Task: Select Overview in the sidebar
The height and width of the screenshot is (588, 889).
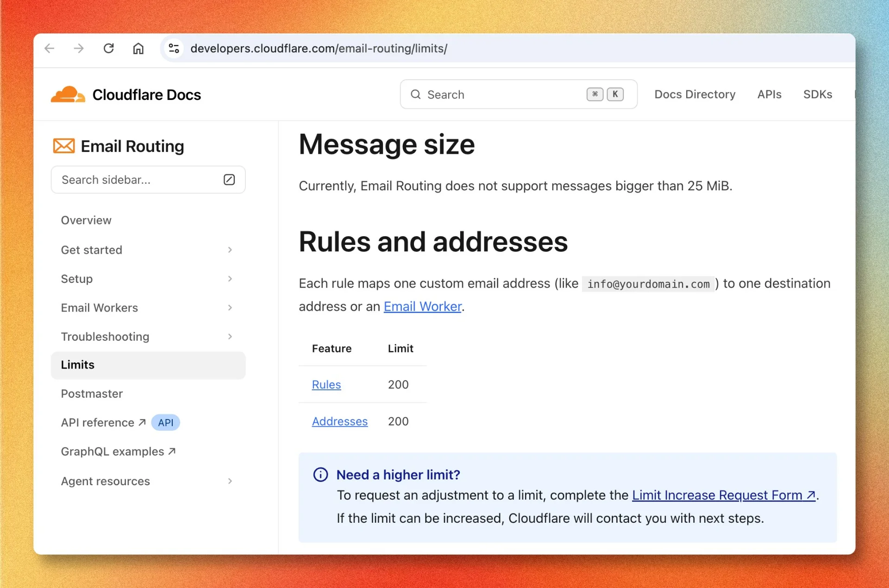Action: 86,220
